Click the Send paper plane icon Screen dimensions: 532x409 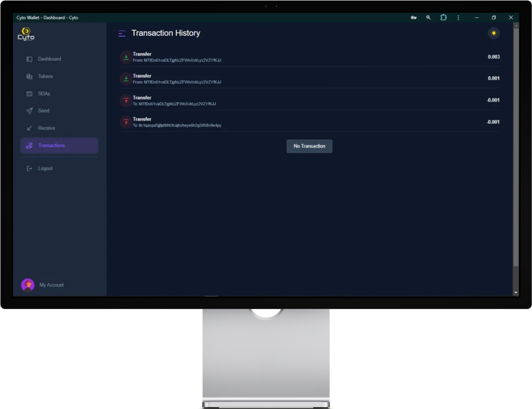[x=29, y=111]
